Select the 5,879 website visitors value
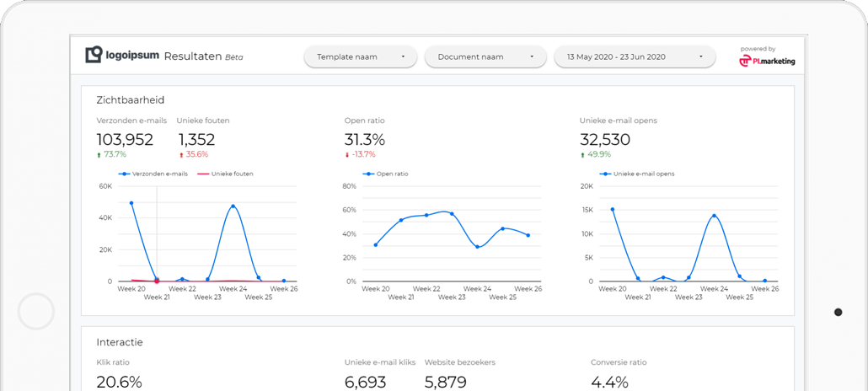 click(446, 382)
